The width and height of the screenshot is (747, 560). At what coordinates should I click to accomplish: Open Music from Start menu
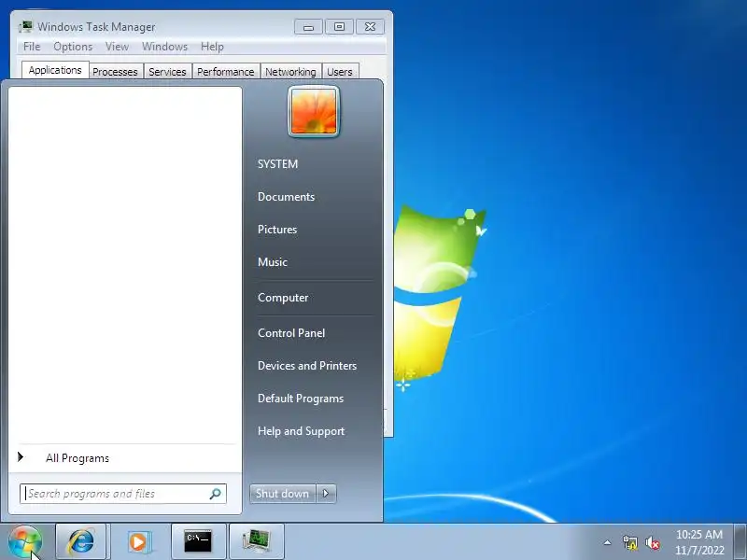pos(273,262)
